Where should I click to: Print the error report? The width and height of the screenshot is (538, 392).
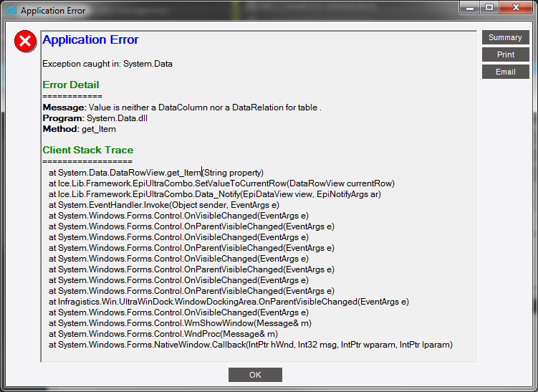click(505, 54)
